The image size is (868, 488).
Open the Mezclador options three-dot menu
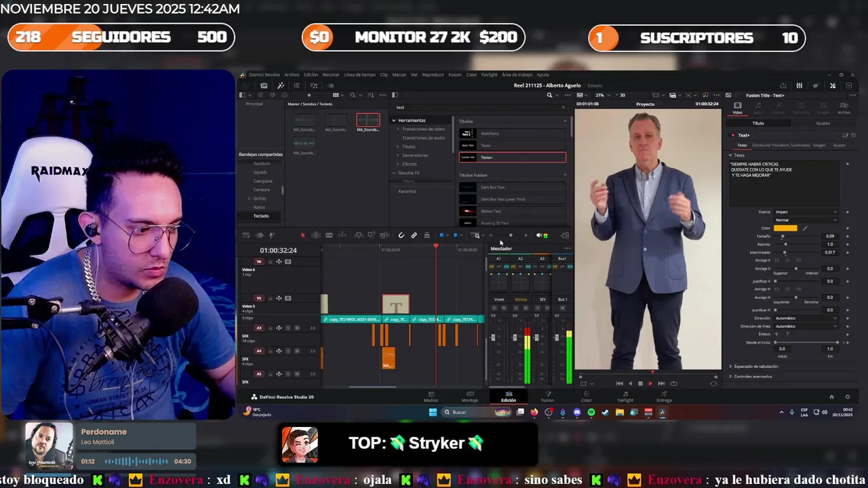568,249
